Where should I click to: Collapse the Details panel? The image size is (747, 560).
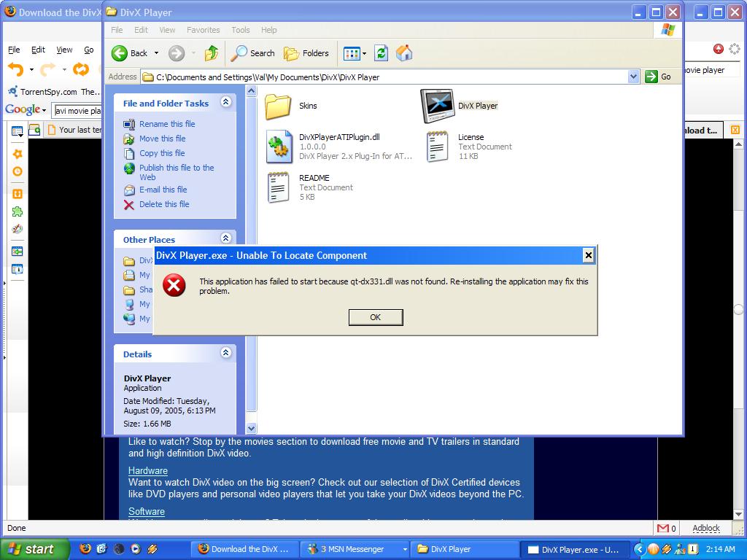point(225,354)
